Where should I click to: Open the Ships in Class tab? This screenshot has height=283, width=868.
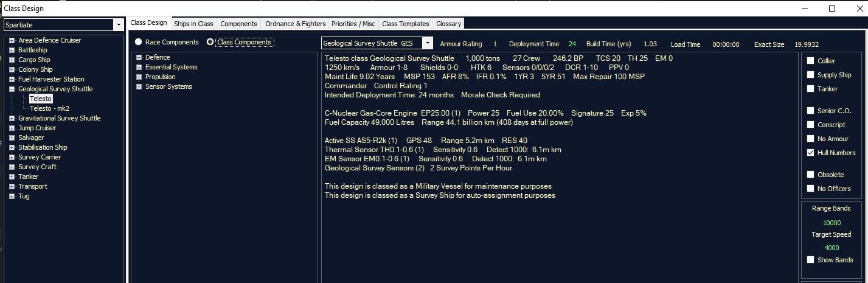(x=193, y=24)
